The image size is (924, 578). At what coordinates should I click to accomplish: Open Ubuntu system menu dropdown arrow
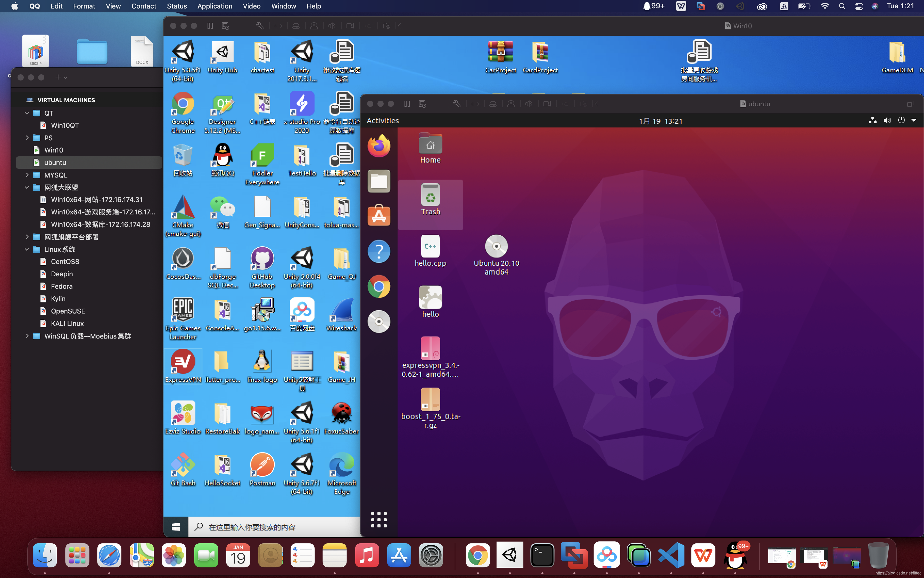point(914,121)
